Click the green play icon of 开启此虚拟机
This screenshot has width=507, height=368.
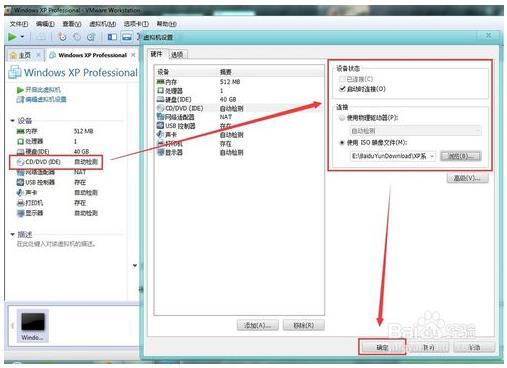20,90
